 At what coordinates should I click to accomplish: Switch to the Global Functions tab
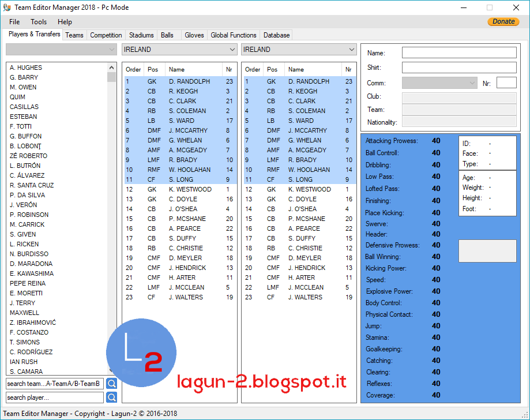(234, 35)
